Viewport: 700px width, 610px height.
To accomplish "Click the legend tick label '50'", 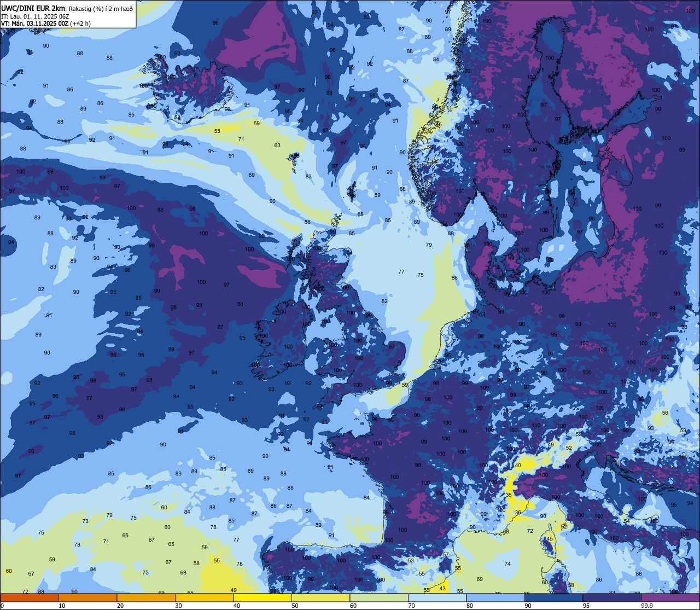I will click(295, 606).
